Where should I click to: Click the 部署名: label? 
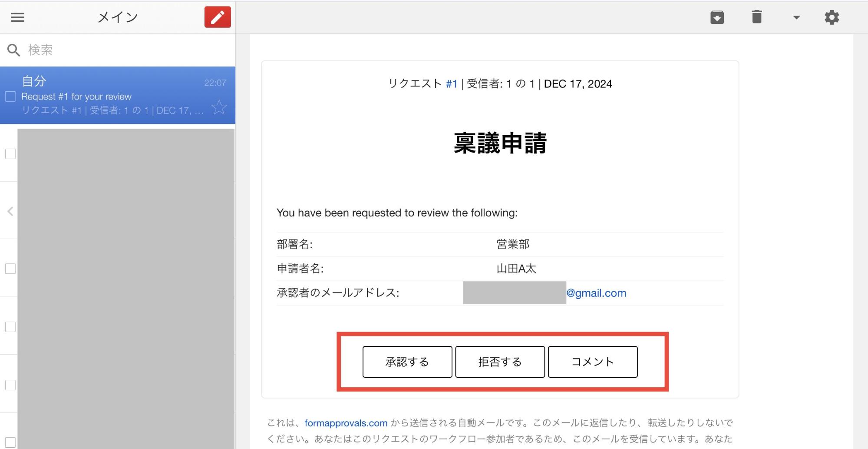pos(294,244)
